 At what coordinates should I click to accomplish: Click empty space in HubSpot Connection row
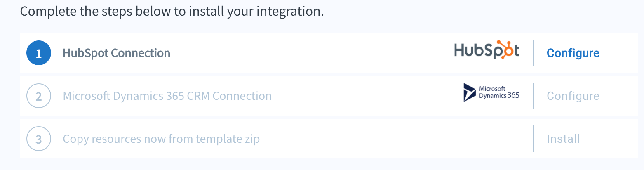(309, 53)
